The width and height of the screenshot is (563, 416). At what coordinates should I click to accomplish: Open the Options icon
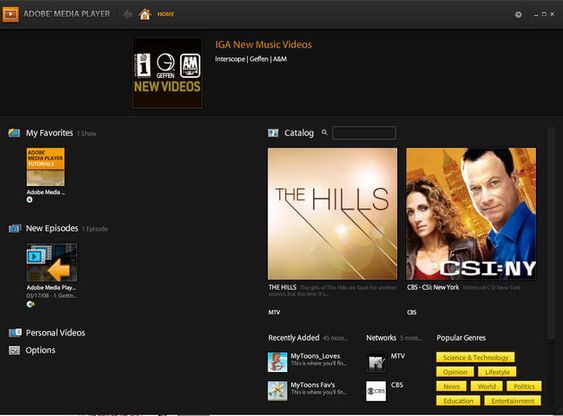[14, 350]
